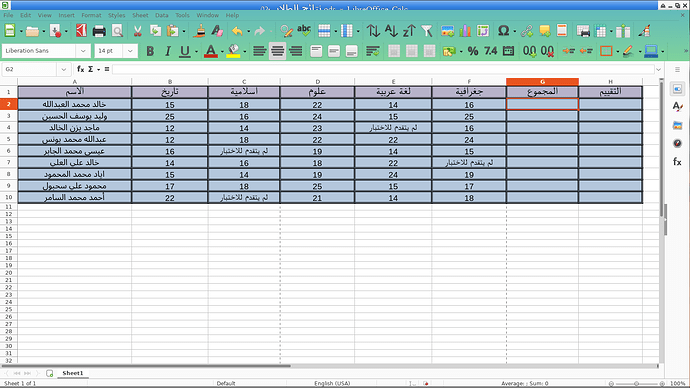Open the Function Wizard fx icon

point(81,69)
